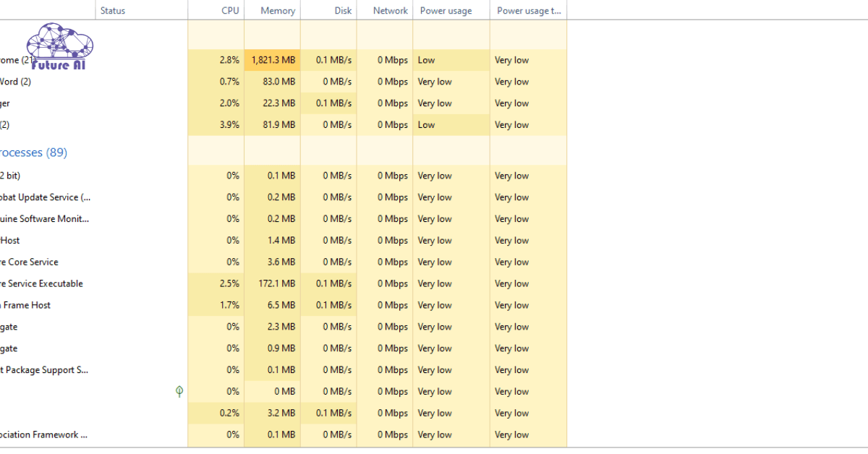
Task: Click the Future AI cloud logo
Action: click(60, 46)
